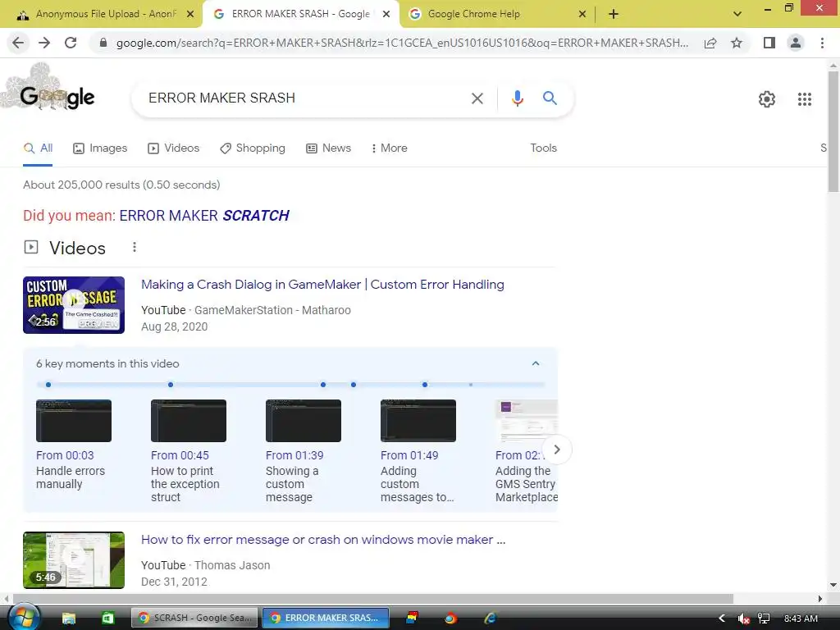
Task: Jump to the 00:45 timeline marker dot
Action: tap(171, 385)
